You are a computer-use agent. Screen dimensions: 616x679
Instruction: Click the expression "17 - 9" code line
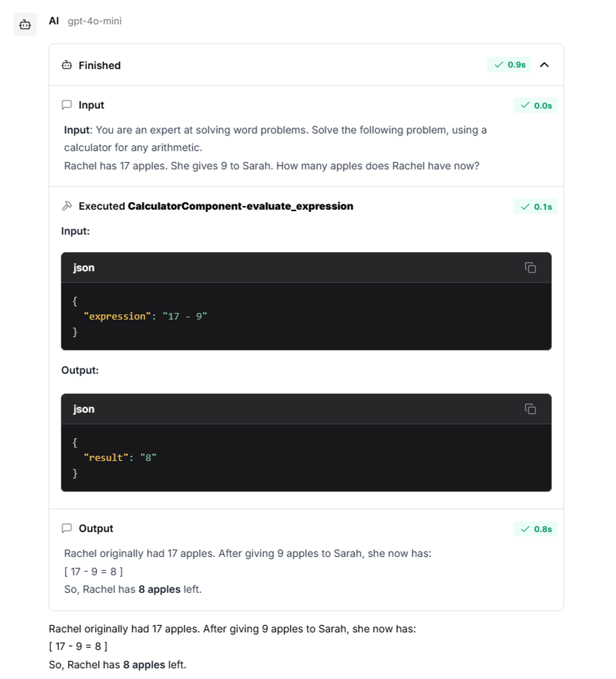point(145,316)
